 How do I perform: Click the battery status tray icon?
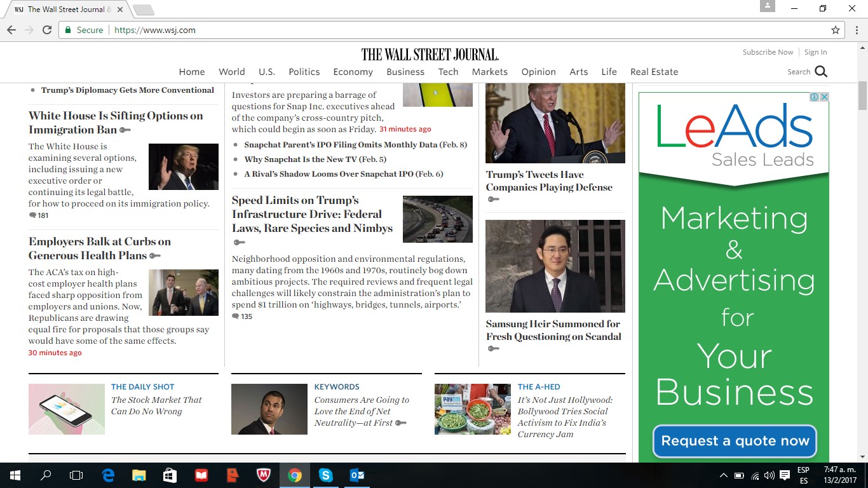(739, 475)
